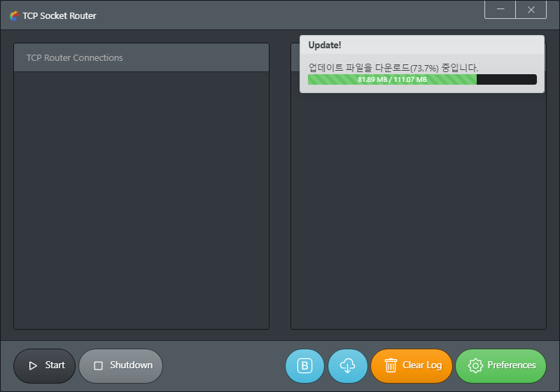This screenshot has height=392, width=560.
Task: Click the Korean update download status message
Action: (x=393, y=67)
